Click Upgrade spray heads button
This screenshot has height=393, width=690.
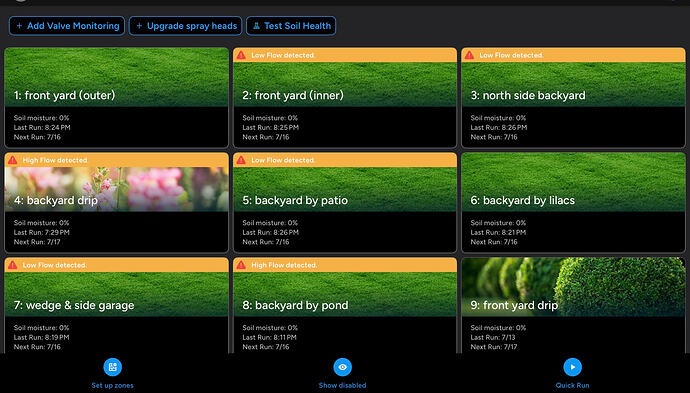(x=186, y=26)
